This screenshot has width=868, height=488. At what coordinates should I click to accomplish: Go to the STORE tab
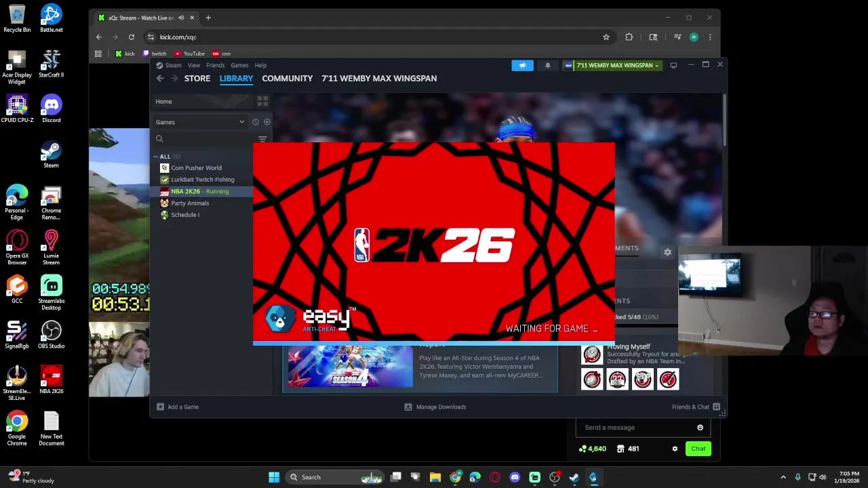tap(197, 79)
